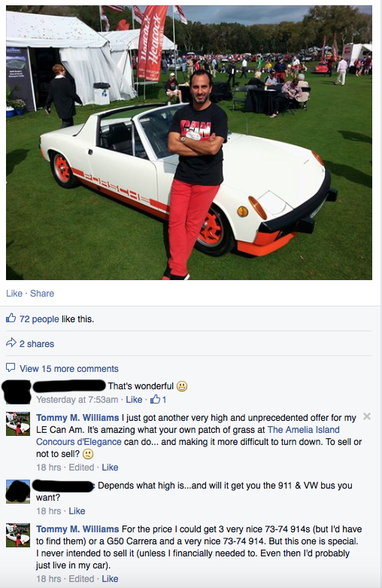Open the blacked-out avatar beside That's wonderful
The image size is (382, 588).
coord(16,392)
